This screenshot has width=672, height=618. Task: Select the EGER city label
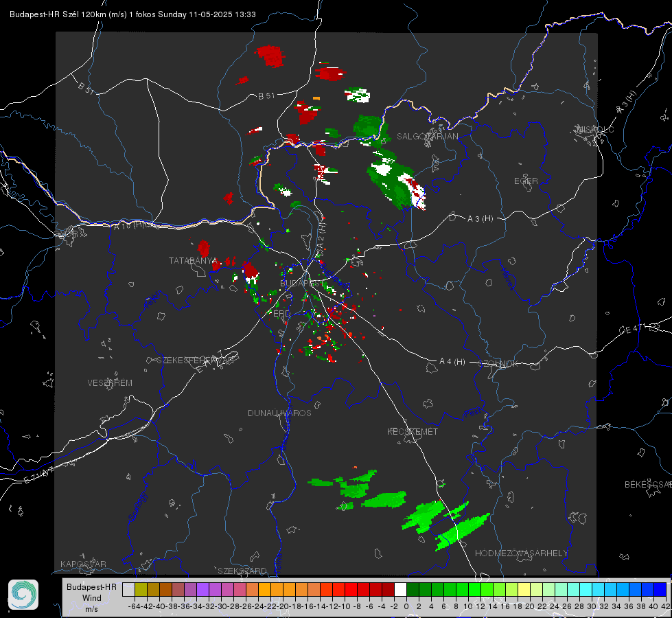click(x=526, y=181)
